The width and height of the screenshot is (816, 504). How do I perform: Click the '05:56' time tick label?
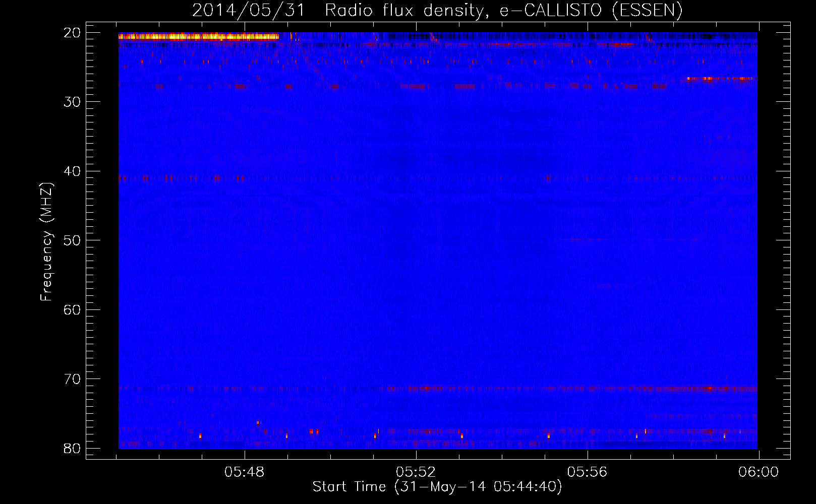(x=588, y=472)
